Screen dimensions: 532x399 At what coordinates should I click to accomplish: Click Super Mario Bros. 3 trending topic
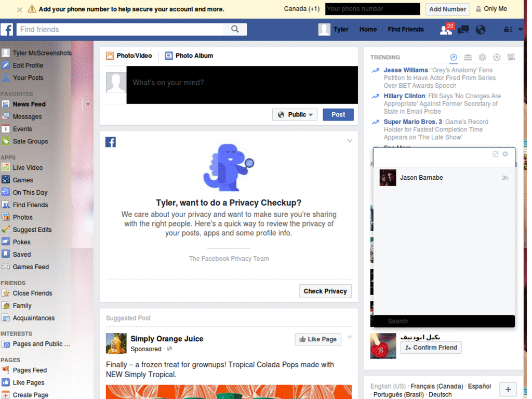[413, 122]
